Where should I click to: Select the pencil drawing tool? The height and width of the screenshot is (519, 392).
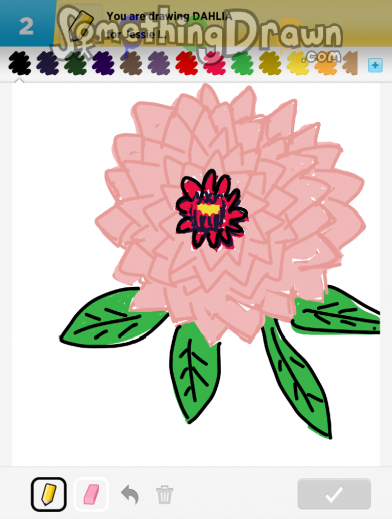pos(49,494)
